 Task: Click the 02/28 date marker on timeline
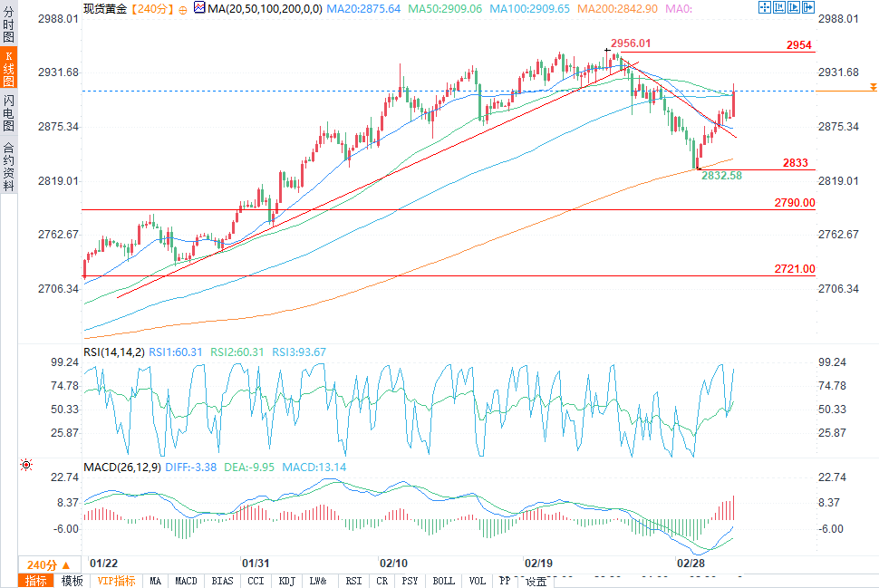tap(691, 564)
